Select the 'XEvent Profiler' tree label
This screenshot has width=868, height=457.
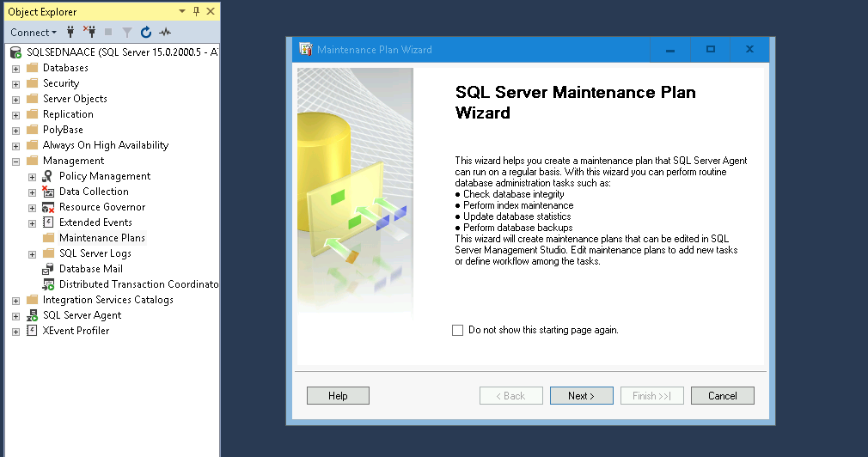[x=76, y=331]
